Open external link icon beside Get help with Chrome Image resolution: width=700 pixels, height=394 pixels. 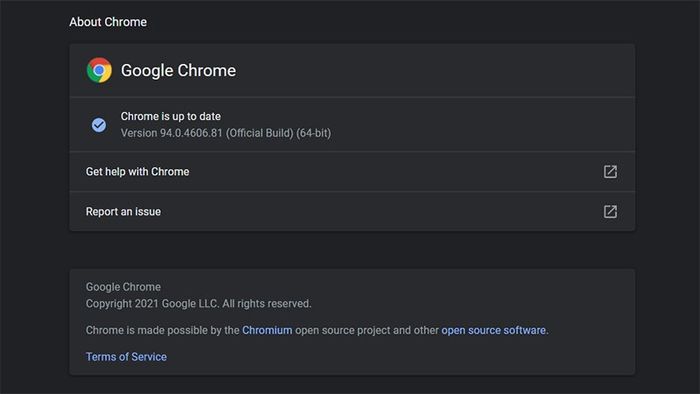coord(610,172)
